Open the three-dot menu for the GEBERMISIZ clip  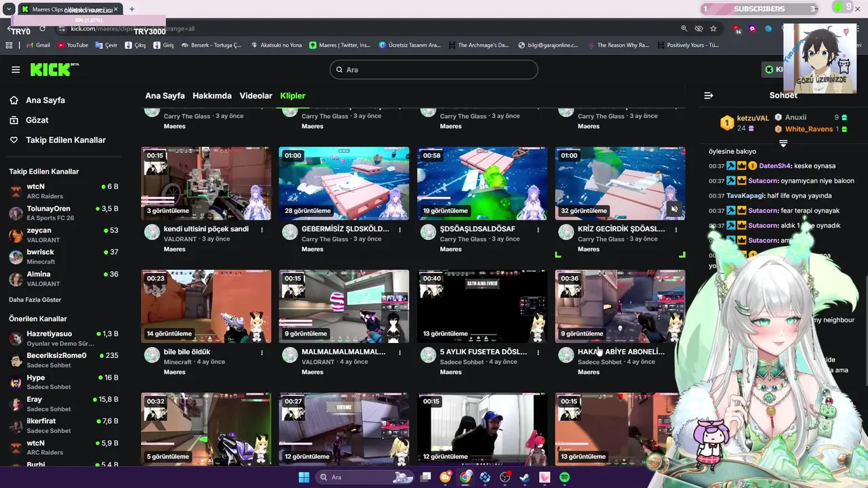(x=400, y=230)
